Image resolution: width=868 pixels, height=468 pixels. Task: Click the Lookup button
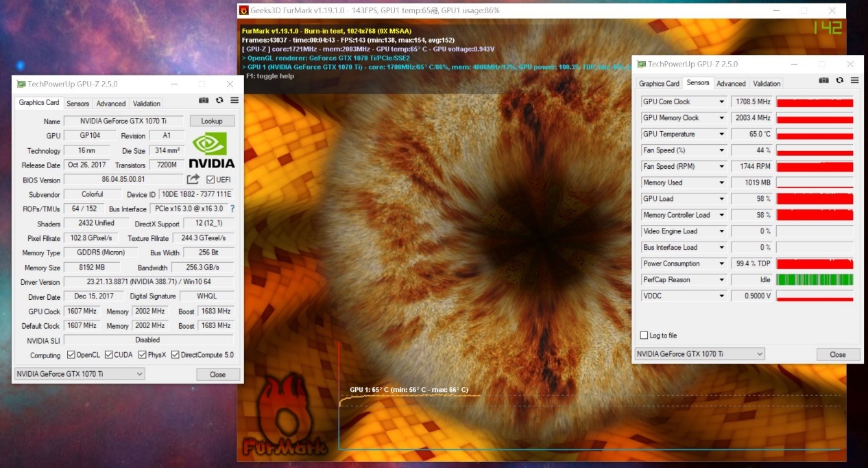213,121
